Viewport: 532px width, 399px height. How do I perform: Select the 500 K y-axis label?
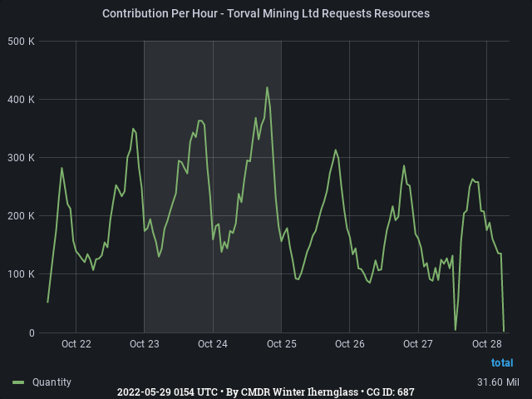[21, 42]
